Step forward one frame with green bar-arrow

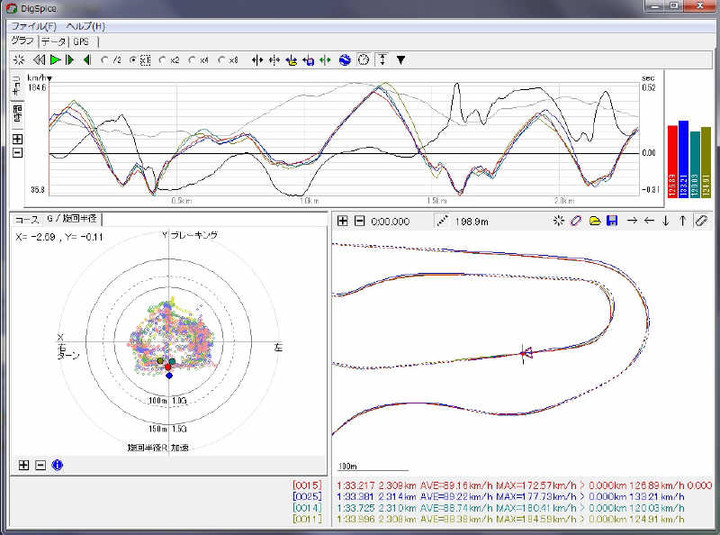coord(69,60)
